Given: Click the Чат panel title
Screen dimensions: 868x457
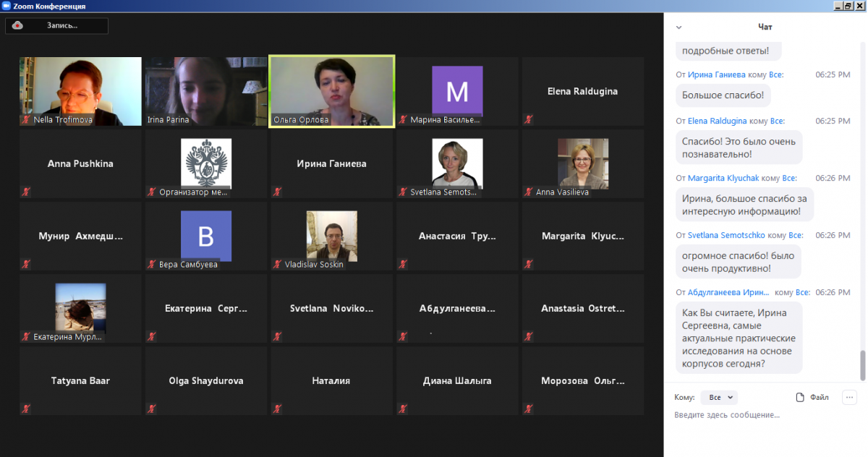Looking at the screenshot, I should (765, 27).
